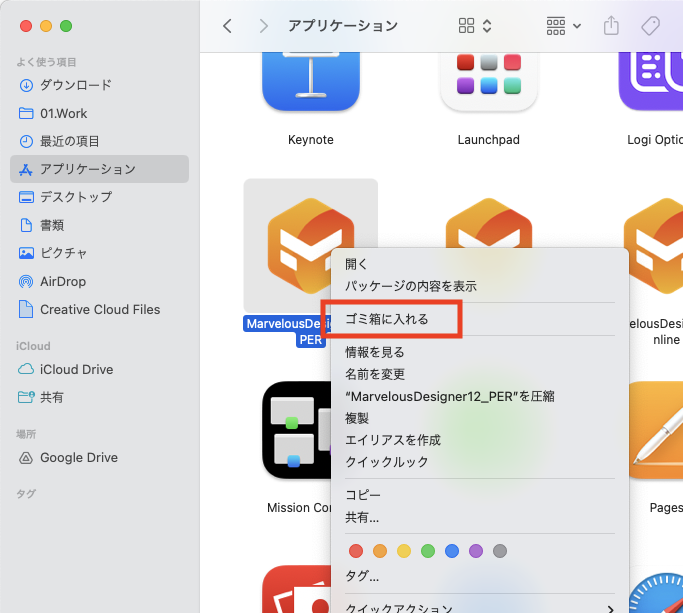Open デスクトップ in the sidebar
683x613 pixels.
pyautogui.click(x=99, y=197)
